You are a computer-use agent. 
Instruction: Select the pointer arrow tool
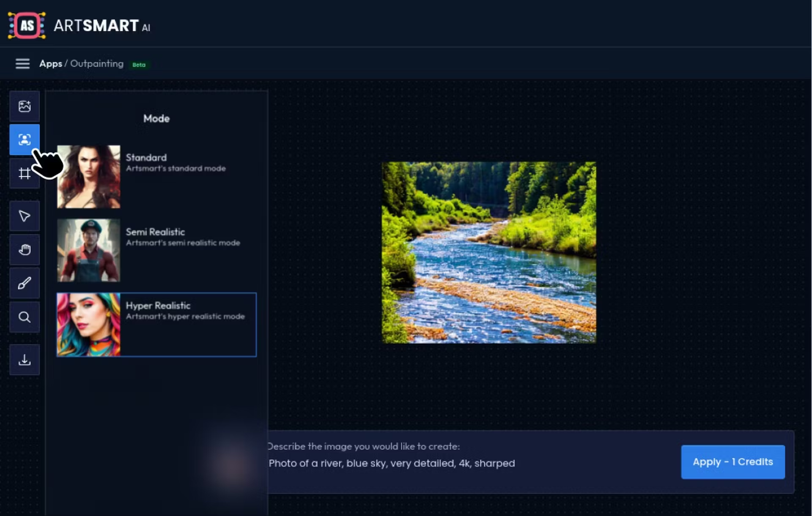pos(25,216)
